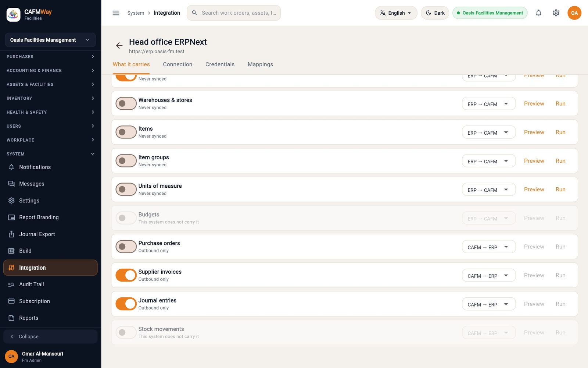
Task: Enable the Units of measure toggle
Action: pyautogui.click(x=126, y=190)
